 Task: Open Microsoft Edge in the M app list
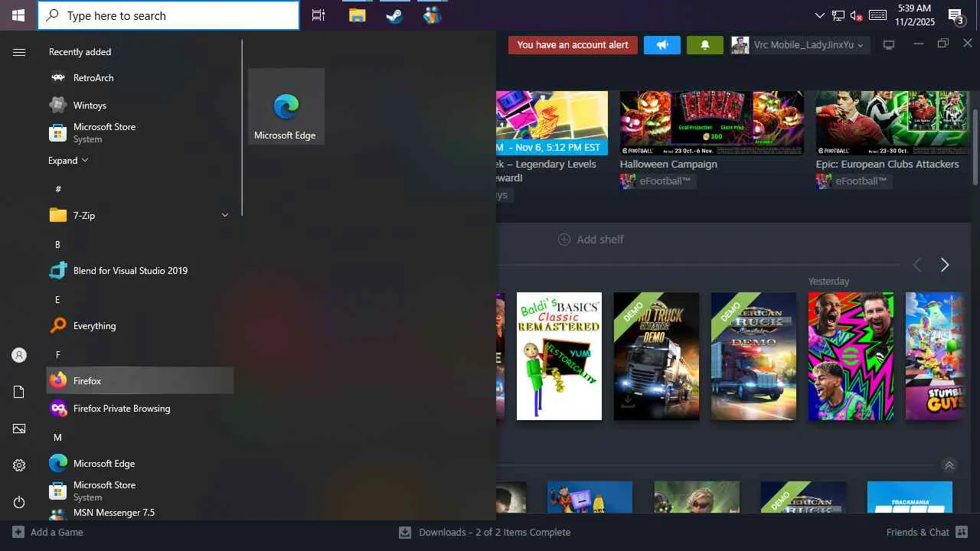[x=140, y=464]
